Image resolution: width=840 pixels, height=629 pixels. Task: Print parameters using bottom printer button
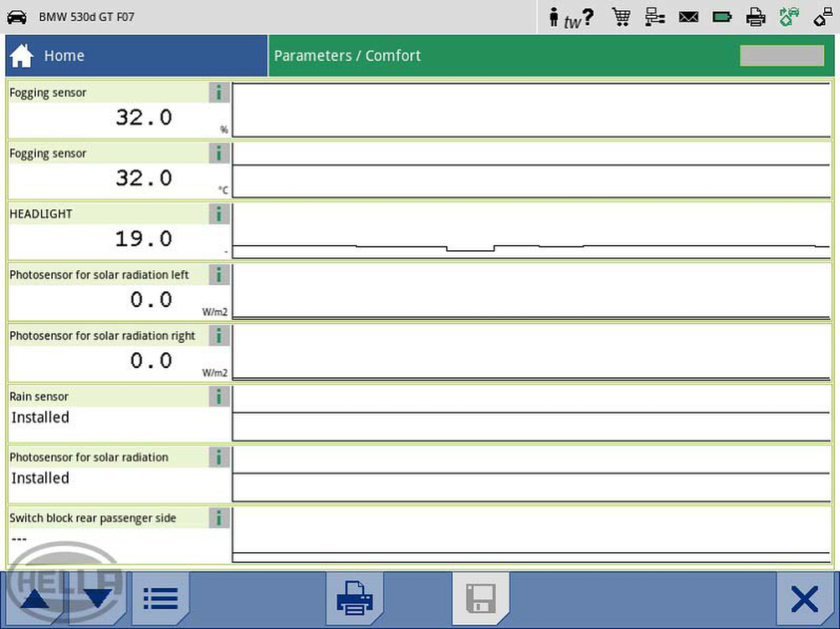pos(354,599)
